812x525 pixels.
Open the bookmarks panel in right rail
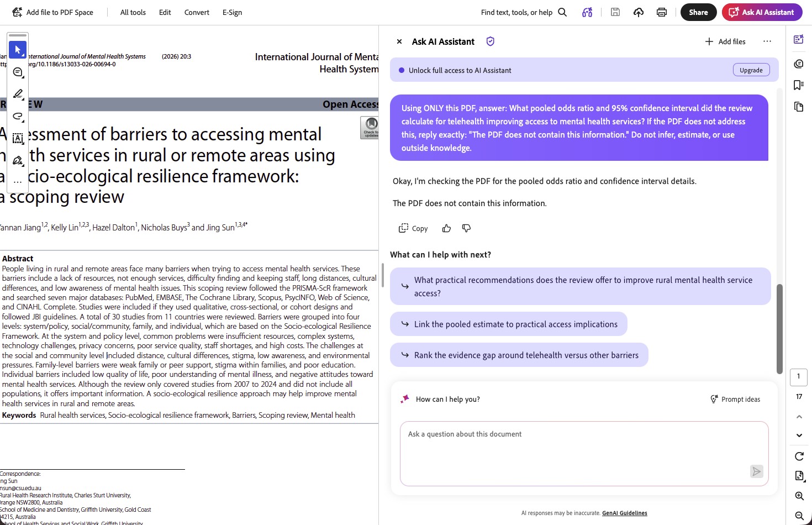coord(799,85)
